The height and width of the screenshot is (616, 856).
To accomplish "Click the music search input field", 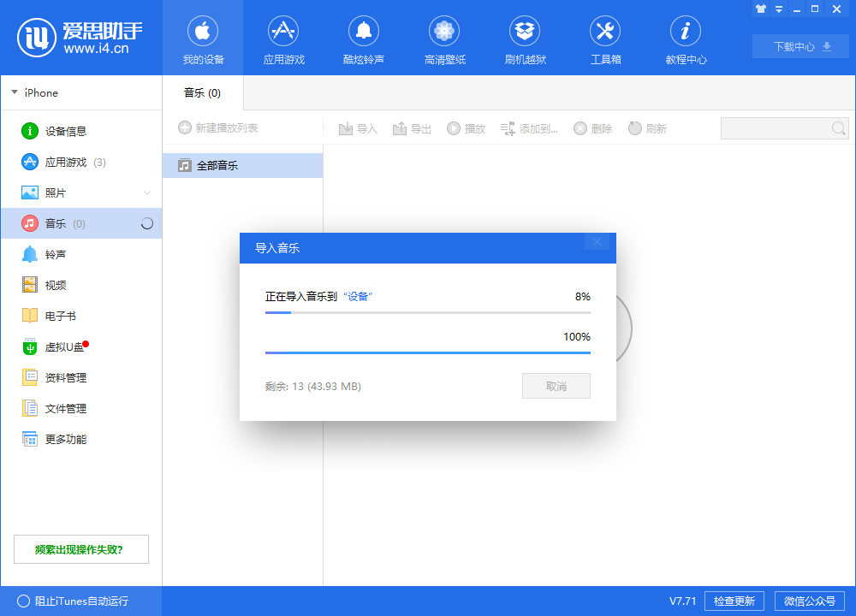I will click(x=776, y=128).
